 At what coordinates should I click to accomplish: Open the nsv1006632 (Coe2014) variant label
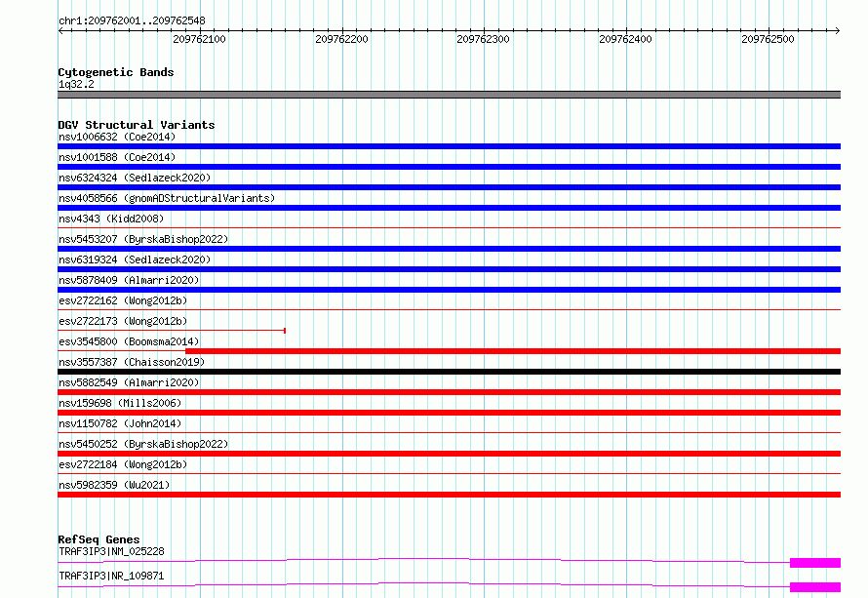(x=117, y=137)
